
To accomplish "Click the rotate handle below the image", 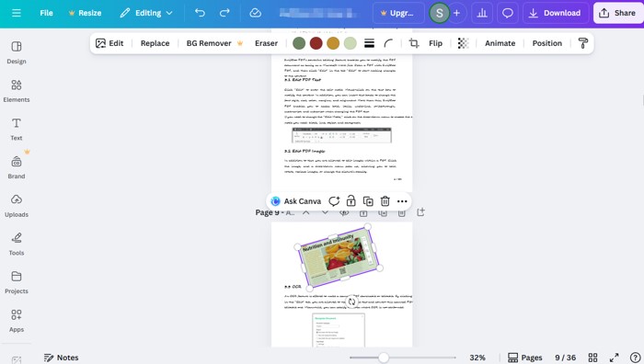I will [x=351, y=302].
